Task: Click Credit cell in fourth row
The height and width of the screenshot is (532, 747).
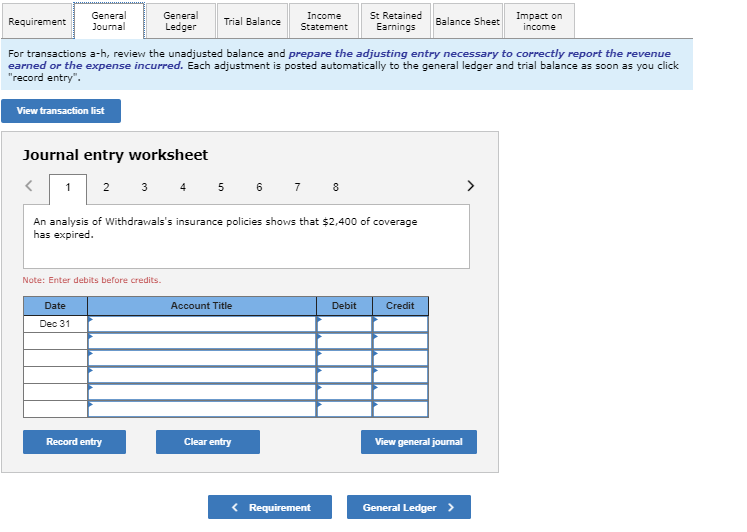Action: coord(400,375)
